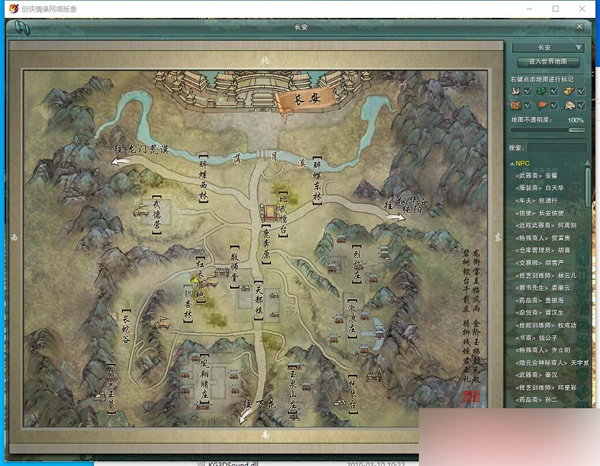The width and height of the screenshot is (600, 466).
Task: Select the <技艺训练师> 林云儿 entry
Action: [546, 275]
